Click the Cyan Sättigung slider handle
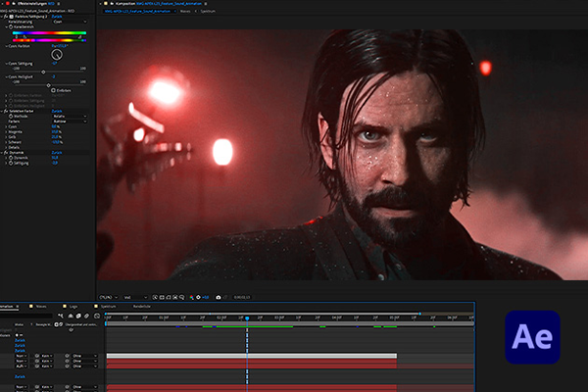Viewport: 588px width, 392px height. click(43, 72)
